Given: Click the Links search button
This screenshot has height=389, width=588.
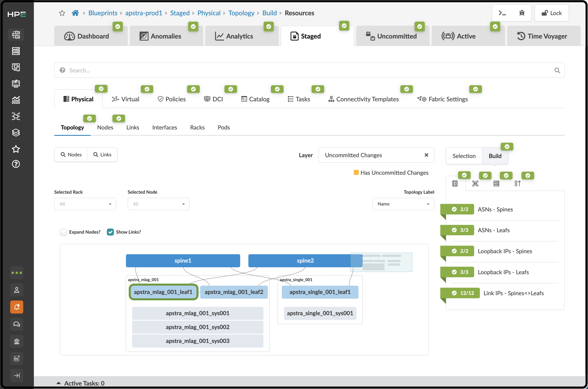Looking at the screenshot, I should (102, 155).
